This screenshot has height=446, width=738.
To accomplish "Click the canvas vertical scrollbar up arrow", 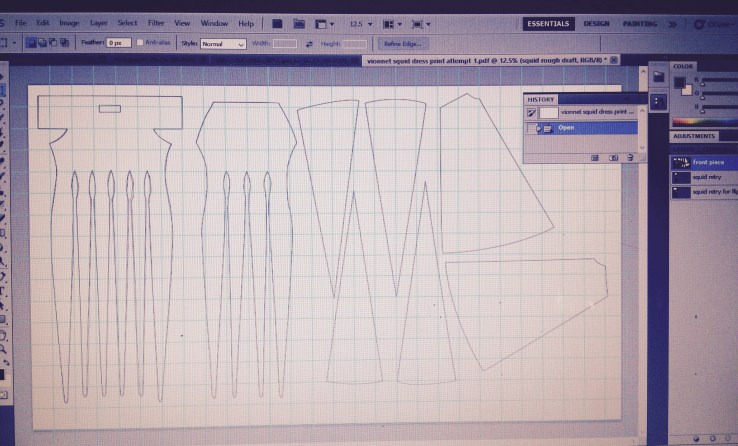I will coord(643,71).
